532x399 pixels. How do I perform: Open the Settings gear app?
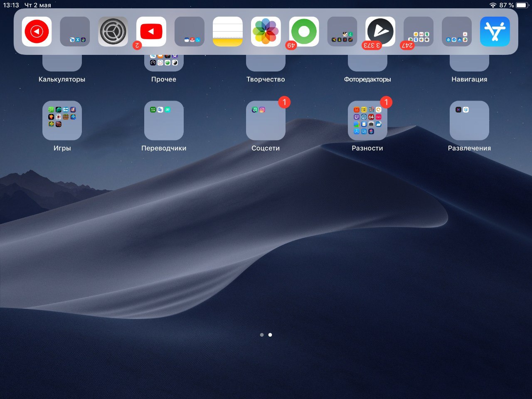click(x=113, y=32)
